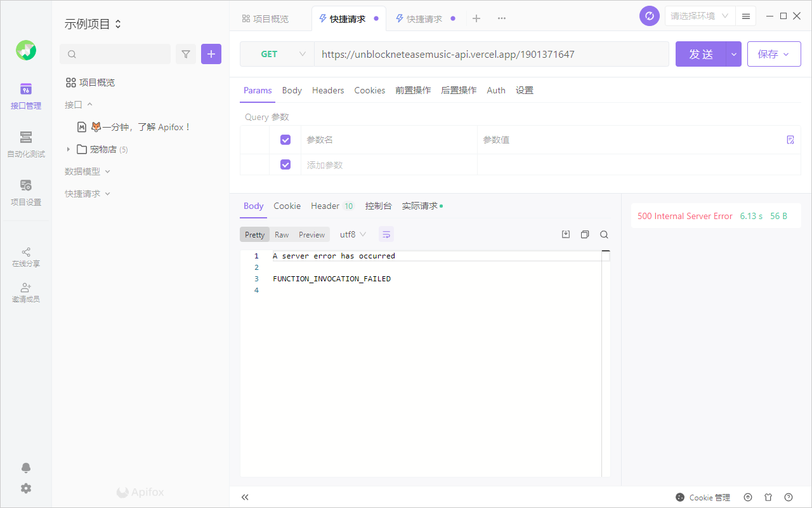Uncheck the 参数名 parameter row checkbox

click(285, 139)
